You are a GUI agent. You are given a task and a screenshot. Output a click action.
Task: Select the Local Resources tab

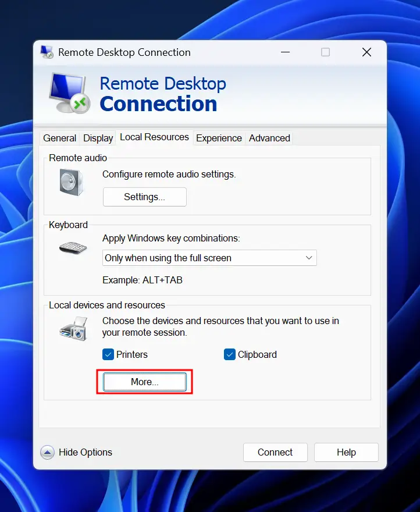point(154,137)
